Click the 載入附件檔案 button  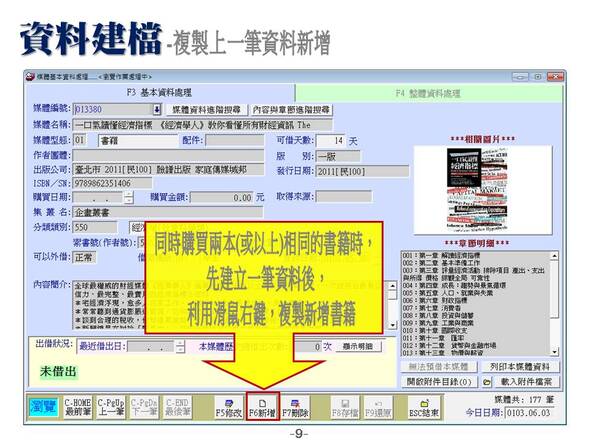(x=526, y=382)
